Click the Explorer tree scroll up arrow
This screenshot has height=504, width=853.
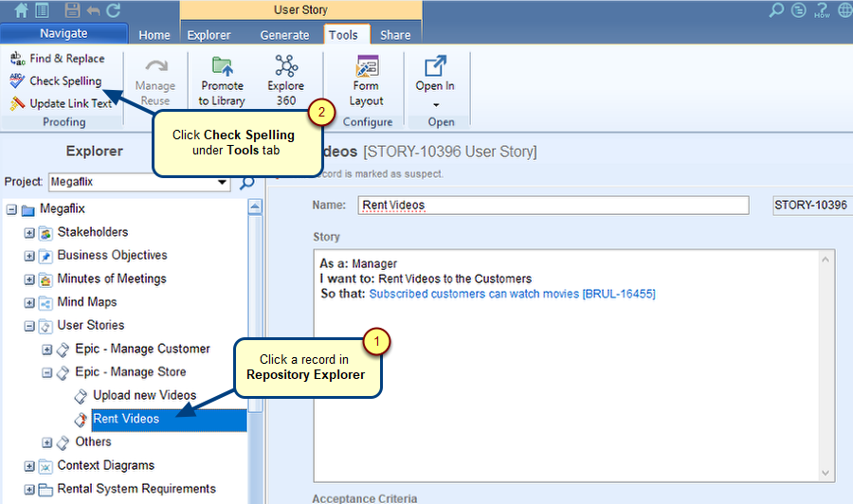(x=255, y=207)
